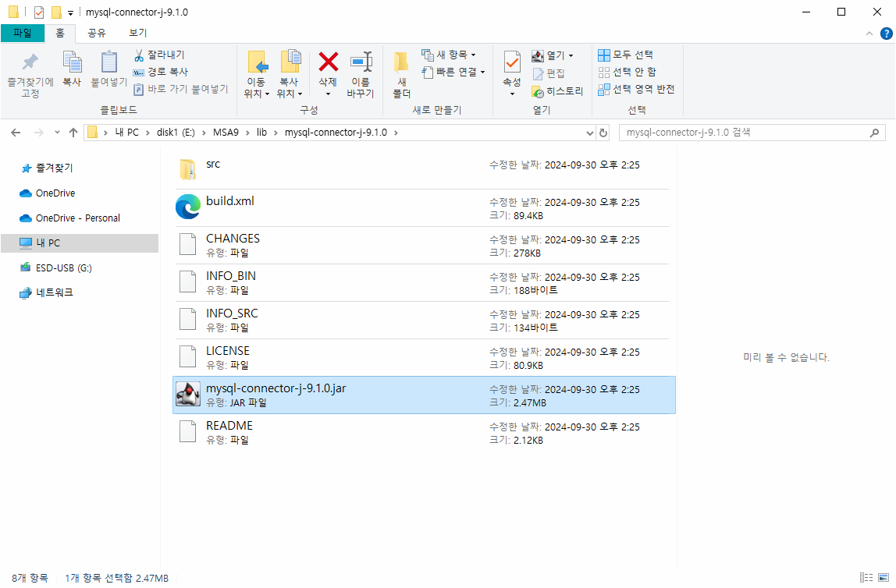Screen dimensions: 896x588
Task: Click Invert selection (선택 영역 반전)
Action: pyautogui.click(x=636, y=89)
